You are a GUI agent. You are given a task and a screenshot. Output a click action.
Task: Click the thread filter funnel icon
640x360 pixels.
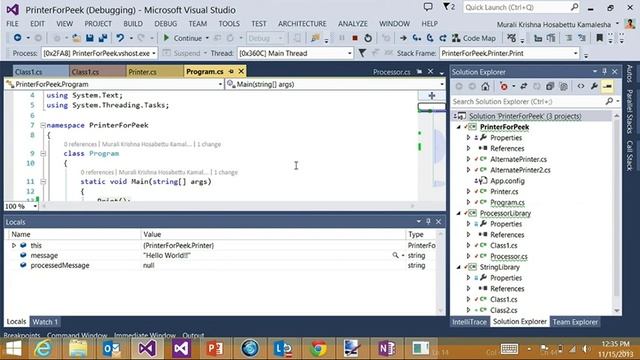point(362,53)
